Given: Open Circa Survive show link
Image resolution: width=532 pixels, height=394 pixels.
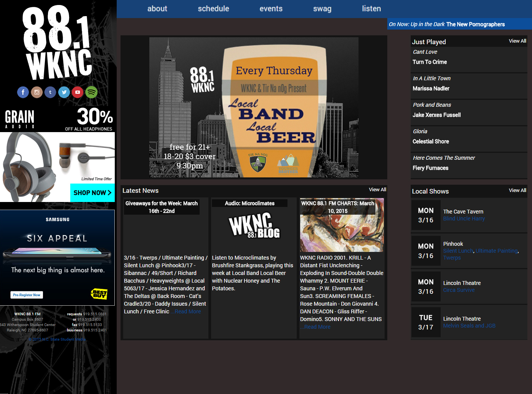Looking at the screenshot, I should (x=459, y=290).
